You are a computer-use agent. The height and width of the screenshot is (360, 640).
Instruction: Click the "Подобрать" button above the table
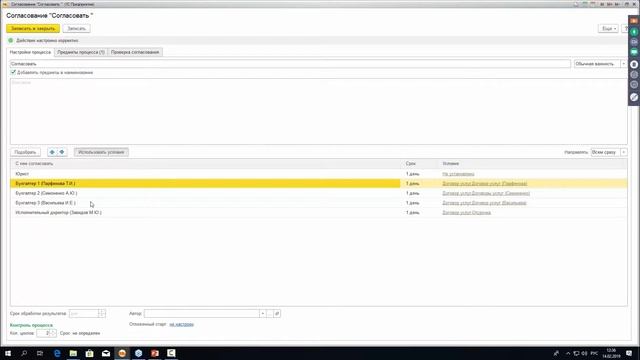tap(25, 152)
